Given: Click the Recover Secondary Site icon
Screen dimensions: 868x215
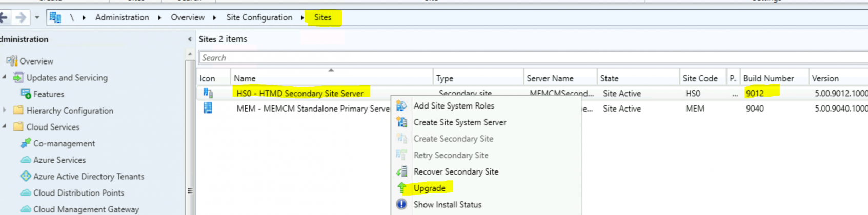Looking at the screenshot, I should pyautogui.click(x=401, y=171).
